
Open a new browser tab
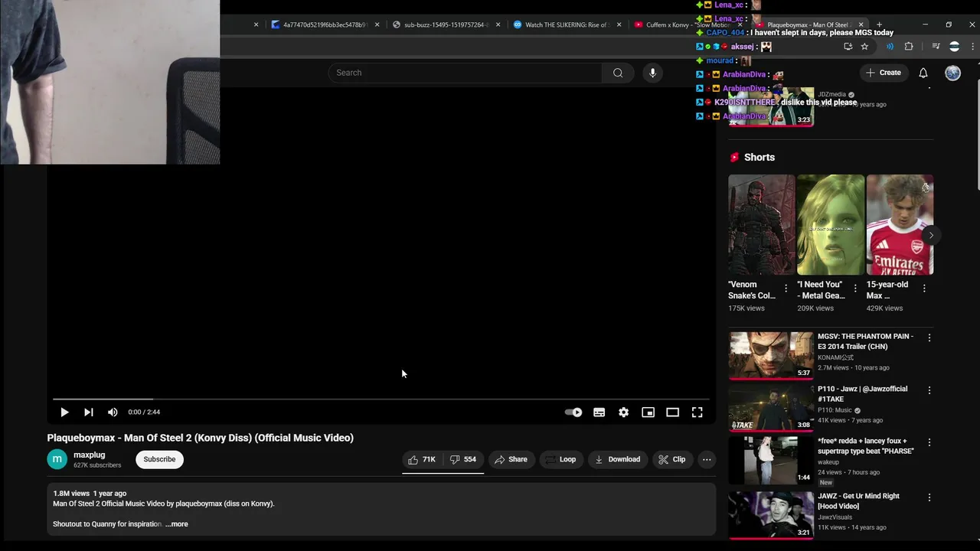coord(879,24)
